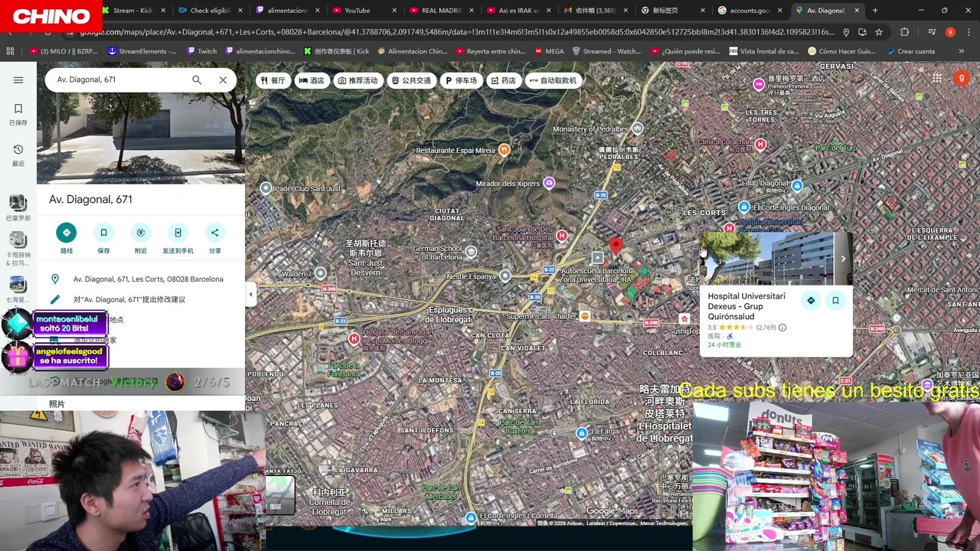The height and width of the screenshot is (551, 980).
Task: Open the Recents (最近) list
Action: point(18,155)
